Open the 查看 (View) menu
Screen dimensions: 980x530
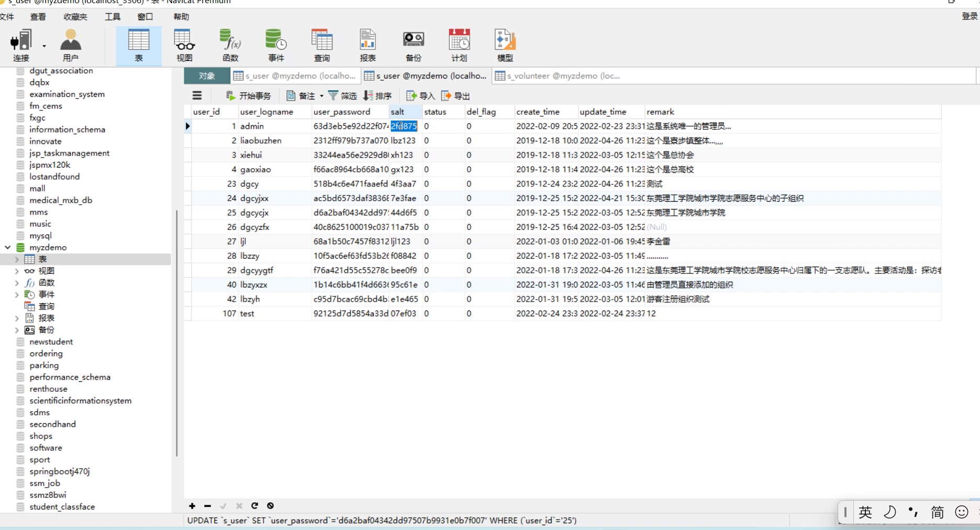click(38, 17)
